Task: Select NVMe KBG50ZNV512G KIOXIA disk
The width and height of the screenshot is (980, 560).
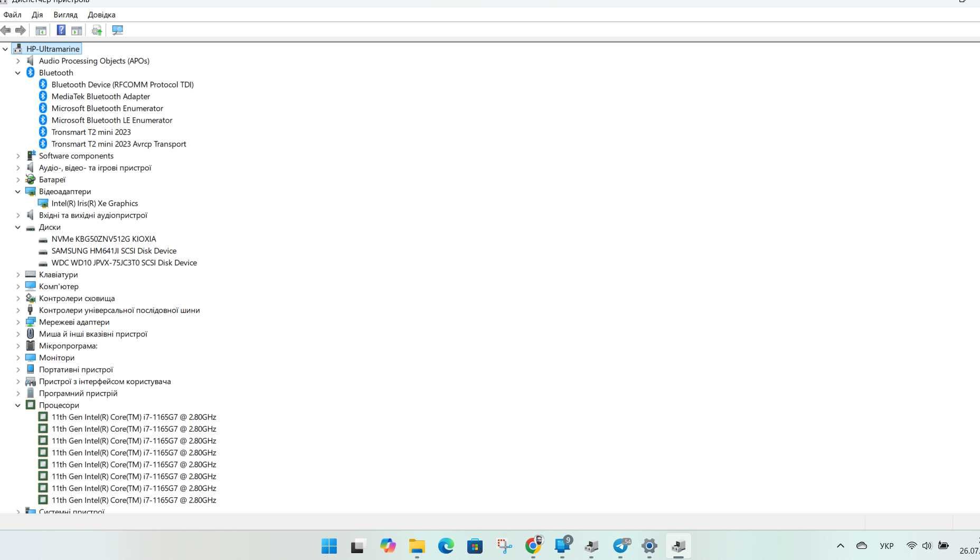Action: pos(104,239)
